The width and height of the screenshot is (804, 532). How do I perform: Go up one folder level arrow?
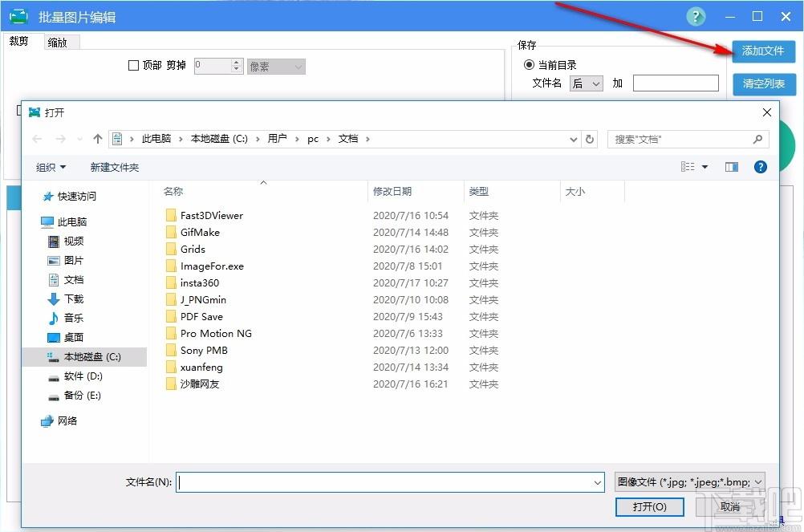pyautogui.click(x=98, y=139)
